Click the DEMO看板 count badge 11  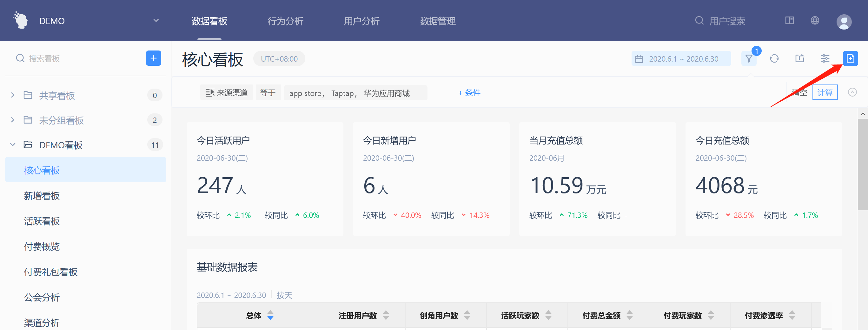pos(155,145)
